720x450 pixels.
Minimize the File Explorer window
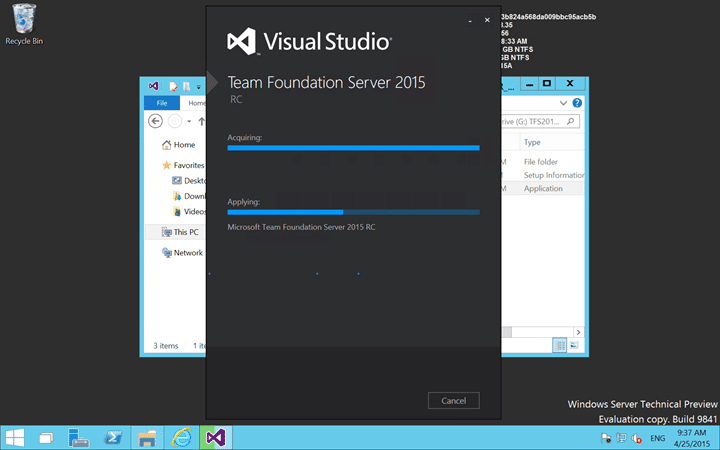tap(529, 84)
